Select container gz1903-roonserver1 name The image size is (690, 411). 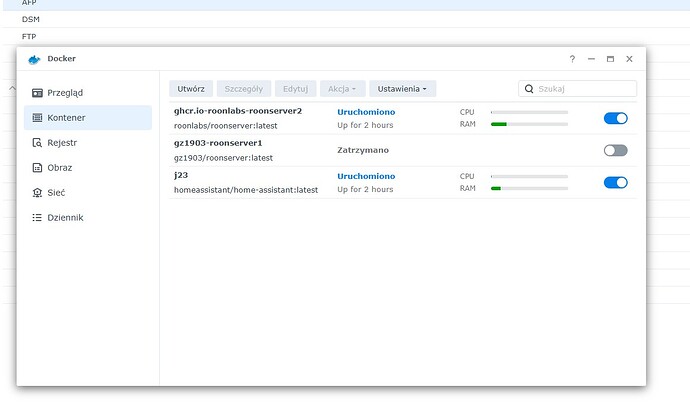pos(218,143)
